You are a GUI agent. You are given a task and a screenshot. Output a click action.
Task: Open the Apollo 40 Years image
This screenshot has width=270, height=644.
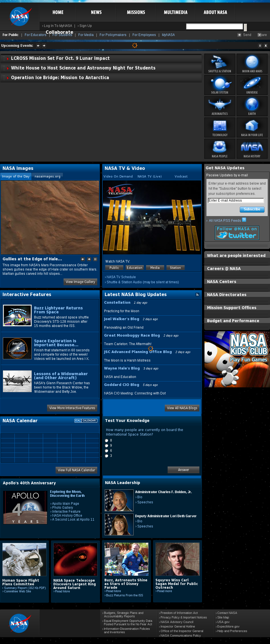(x=25, y=508)
